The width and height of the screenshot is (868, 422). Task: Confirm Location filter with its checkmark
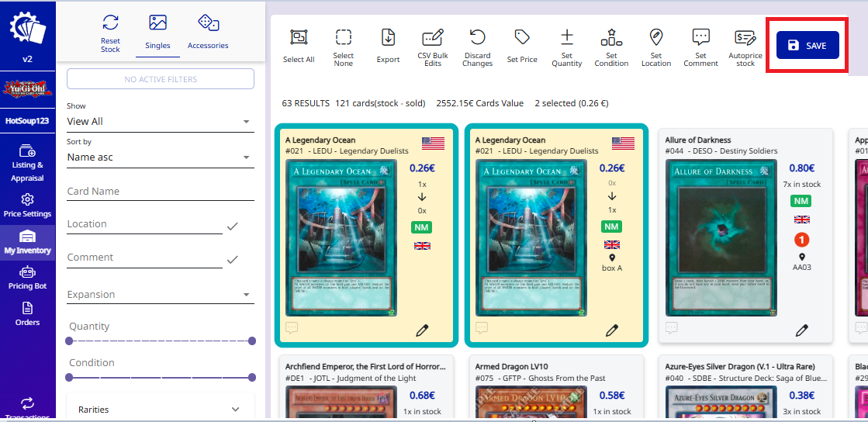click(x=232, y=226)
